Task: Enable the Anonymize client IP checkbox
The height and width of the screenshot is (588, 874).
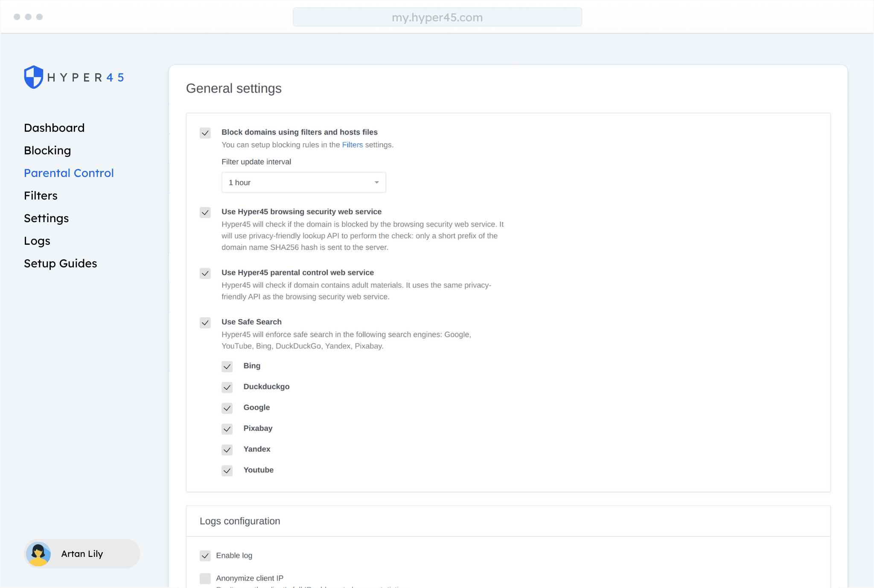Action: point(205,579)
